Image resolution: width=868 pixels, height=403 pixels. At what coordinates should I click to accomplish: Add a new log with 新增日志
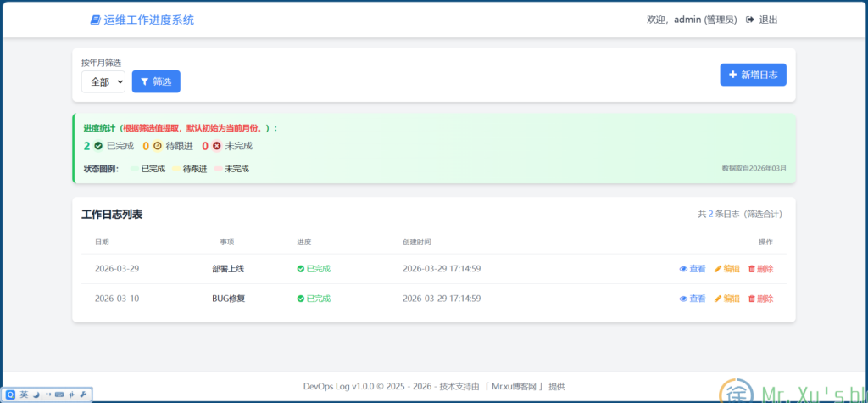click(753, 75)
